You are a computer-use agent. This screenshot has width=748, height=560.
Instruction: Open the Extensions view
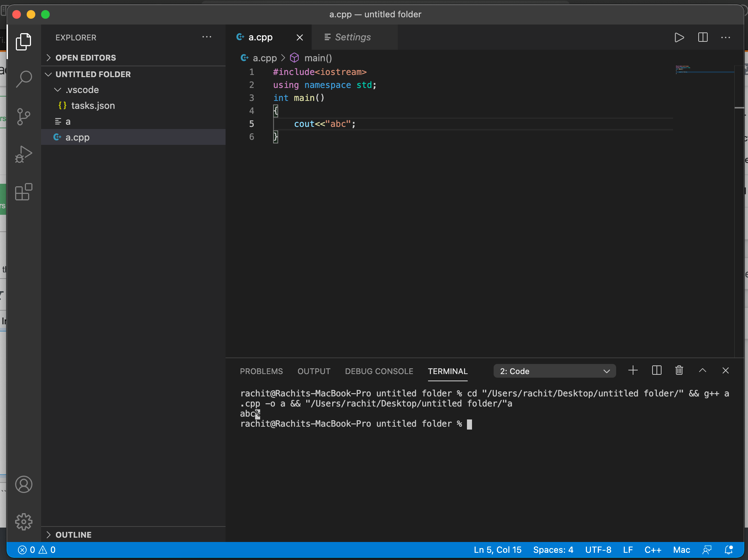[24, 192]
